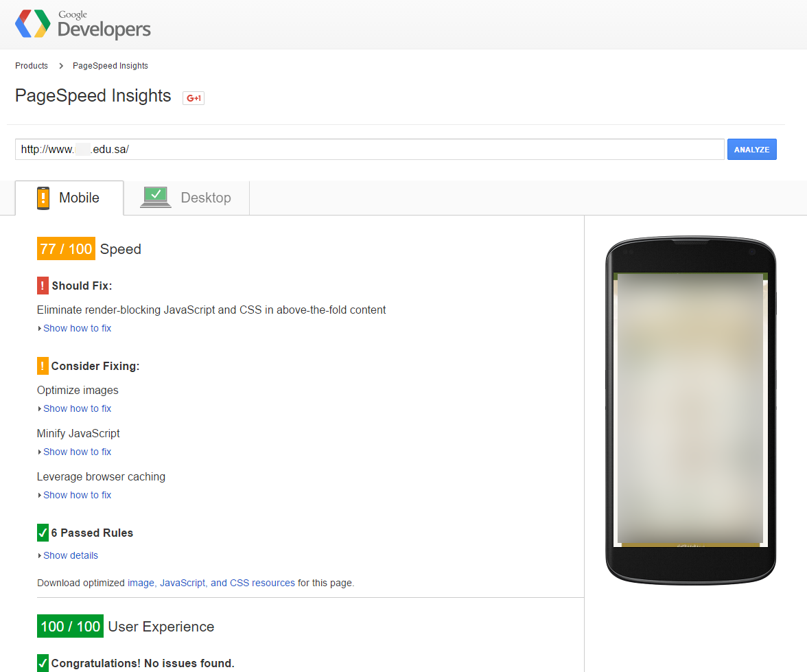Click the mobile phone preview screenshot
Screen dimensions: 807x672
690,408
